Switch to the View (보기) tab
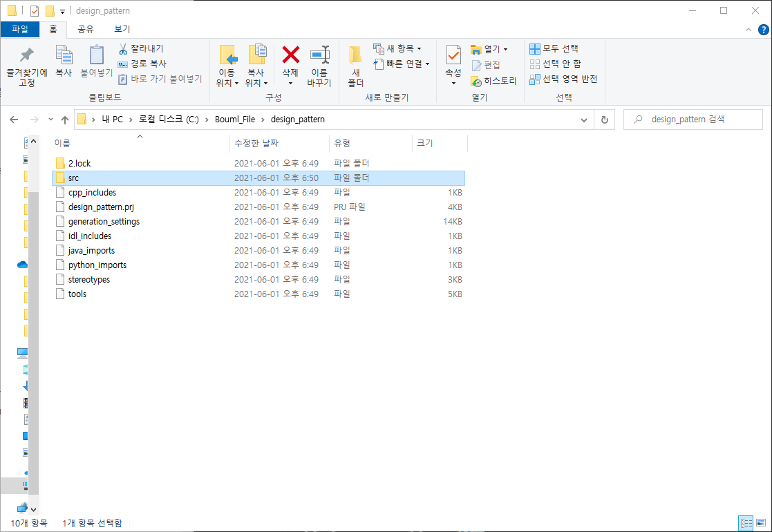Viewport: 772px width, 532px height. pyautogui.click(x=122, y=29)
